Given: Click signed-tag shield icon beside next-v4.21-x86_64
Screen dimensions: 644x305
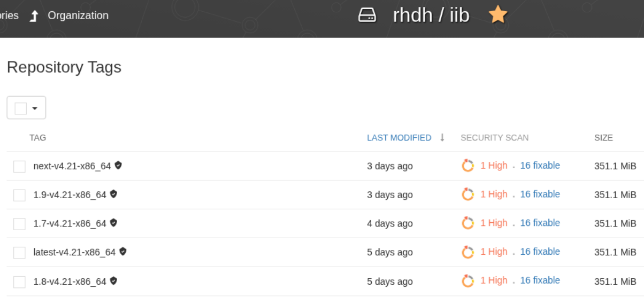Looking at the screenshot, I should [118, 166].
